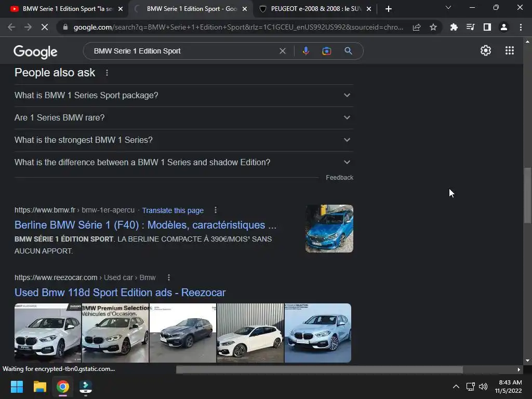
Task: Stop loading the page
Action: (45, 27)
